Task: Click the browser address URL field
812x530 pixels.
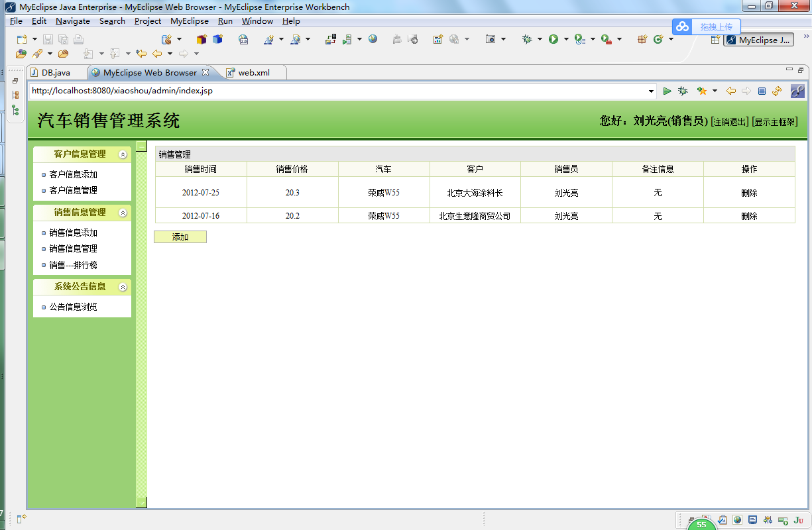Action: [x=337, y=91]
